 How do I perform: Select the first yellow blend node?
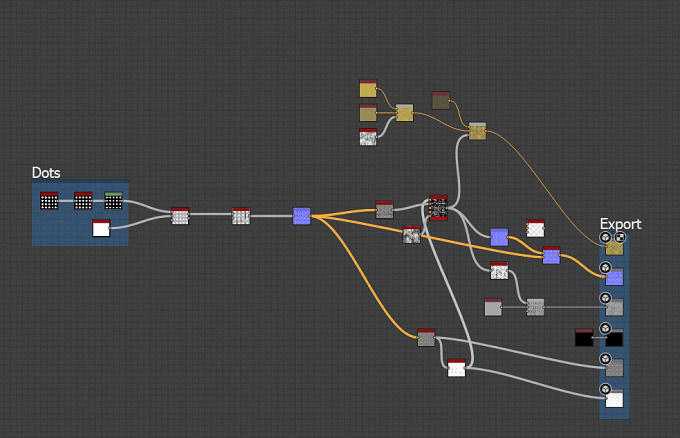click(x=404, y=113)
